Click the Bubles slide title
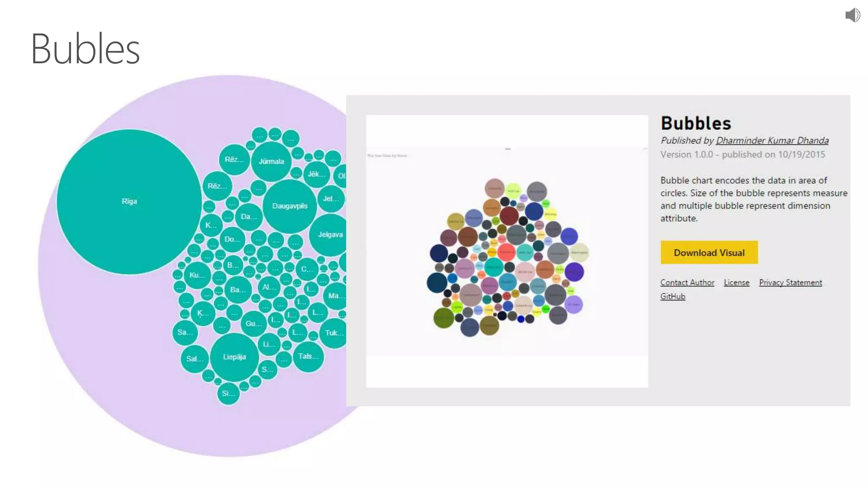Viewport: 868px width, 488px height. [85, 49]
